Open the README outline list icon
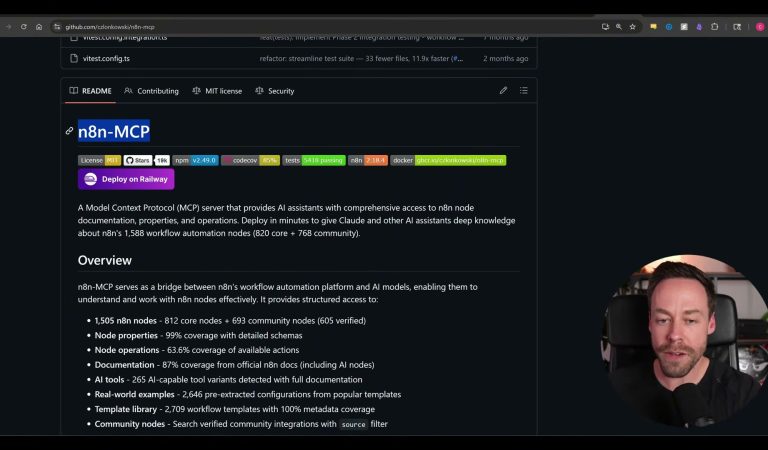768x450 pixels. tap(524, 91)
